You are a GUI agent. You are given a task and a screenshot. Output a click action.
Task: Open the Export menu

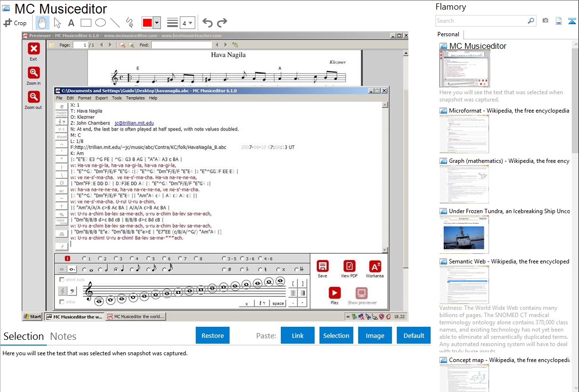[x=101, y=98]
